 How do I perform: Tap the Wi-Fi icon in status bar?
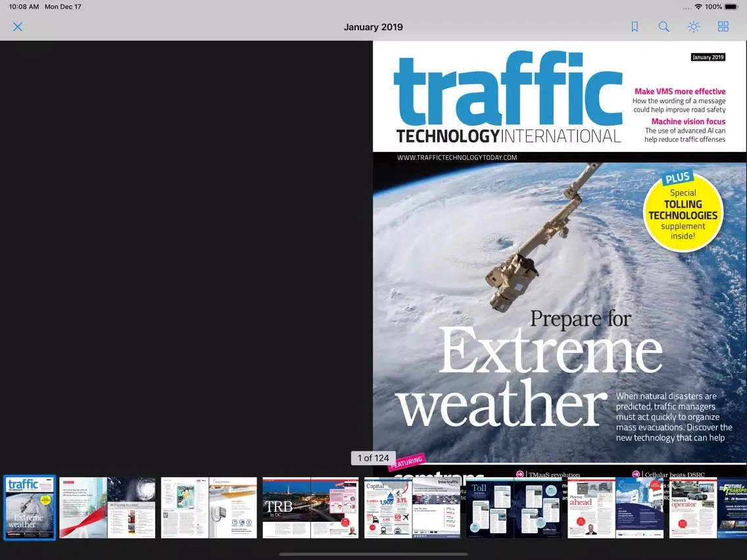point(698,7)
